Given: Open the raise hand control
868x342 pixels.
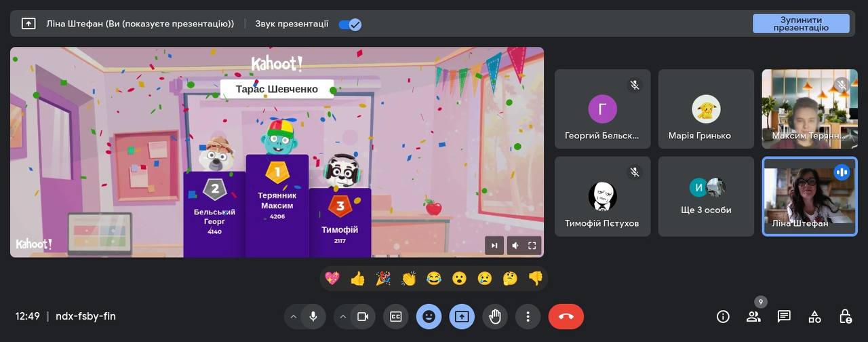Looking at the screenshot, I should coord(495,316).
